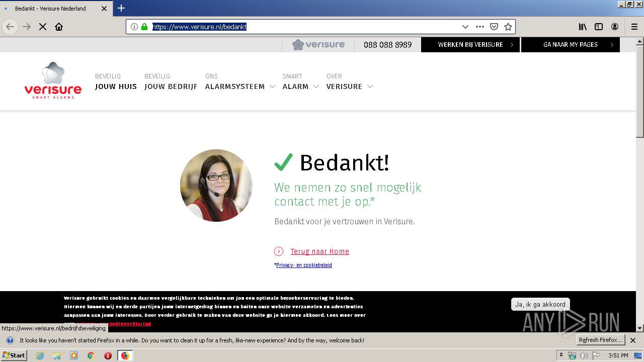Image resolution: width=644 pixels, height=362 pixels.
Task: Stop loading the page with the X button
Action: [43, 27]
